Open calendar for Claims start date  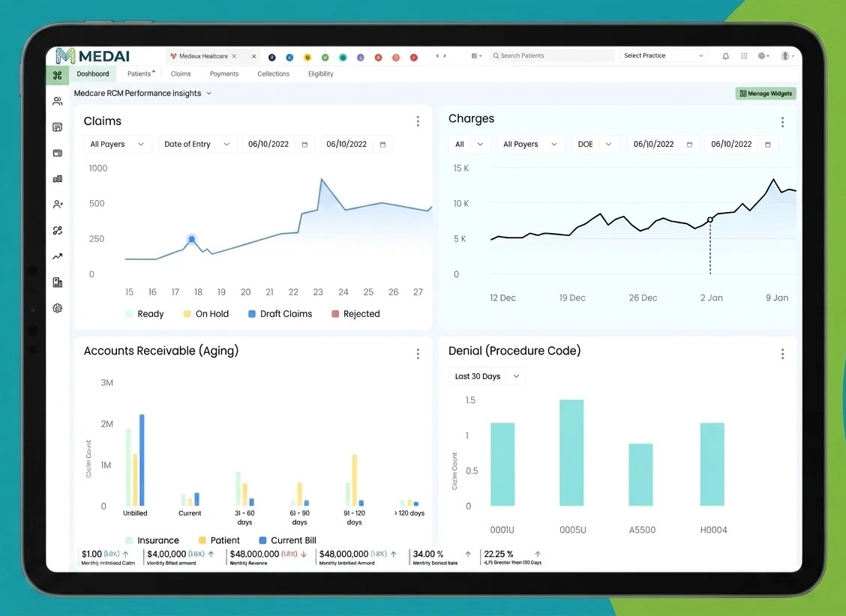point(304,145)
